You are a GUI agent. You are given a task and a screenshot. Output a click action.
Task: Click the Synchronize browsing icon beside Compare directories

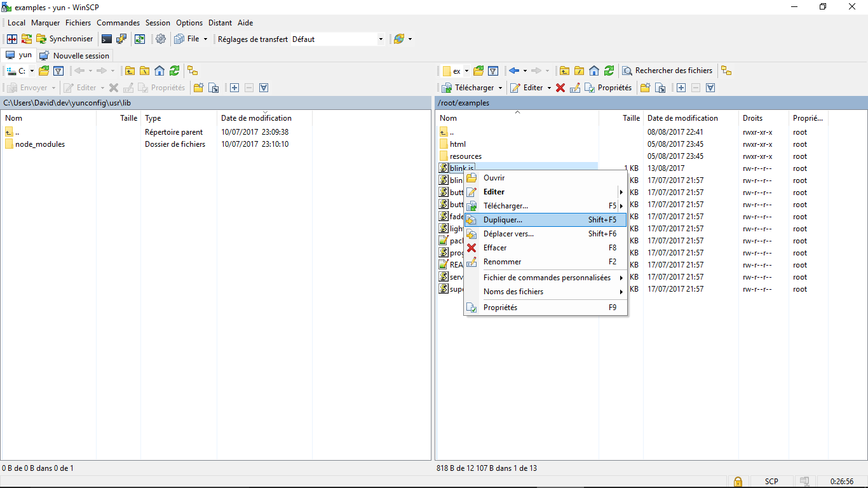tap(27, 39)
